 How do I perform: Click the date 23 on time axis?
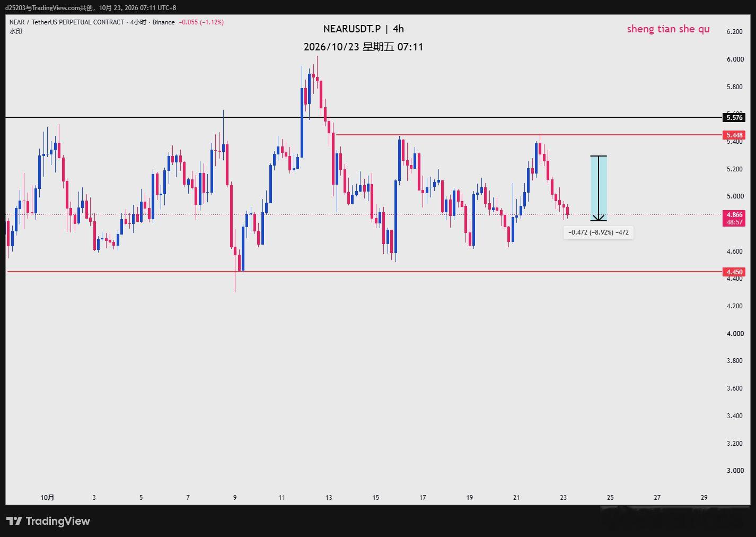pos(563,497)
